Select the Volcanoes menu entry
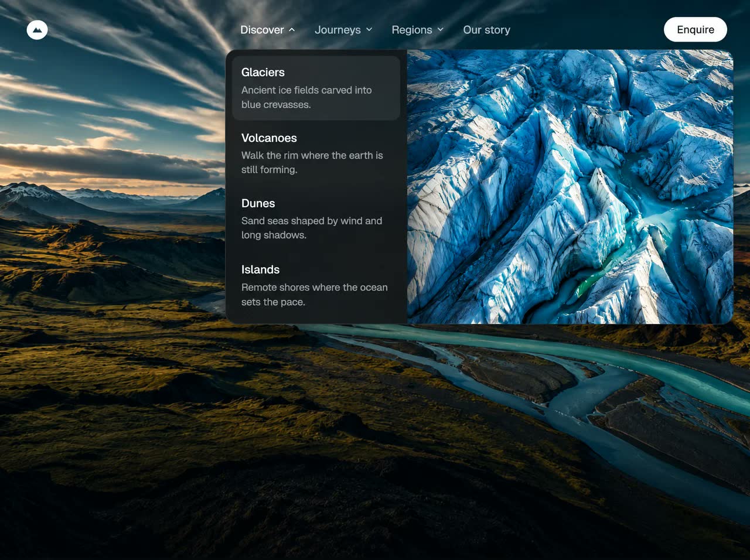Viewport: 750px width, 560px height. coord(316,153)
